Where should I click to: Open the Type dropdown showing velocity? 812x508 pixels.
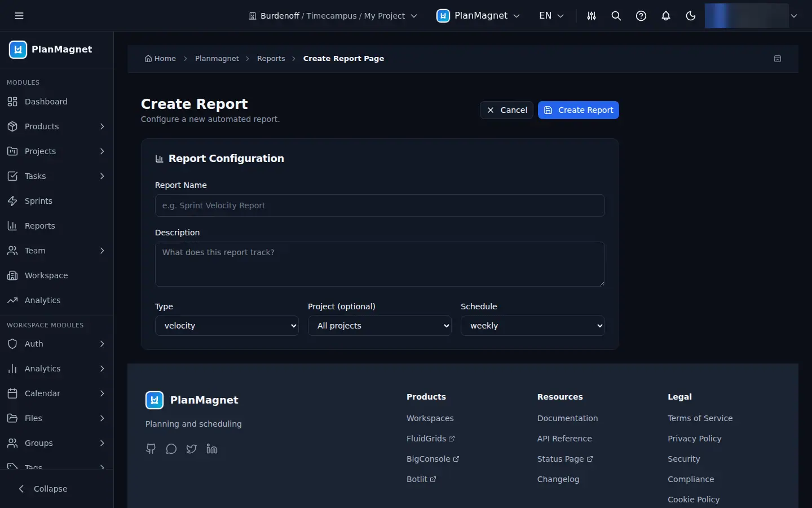point(227,326)
